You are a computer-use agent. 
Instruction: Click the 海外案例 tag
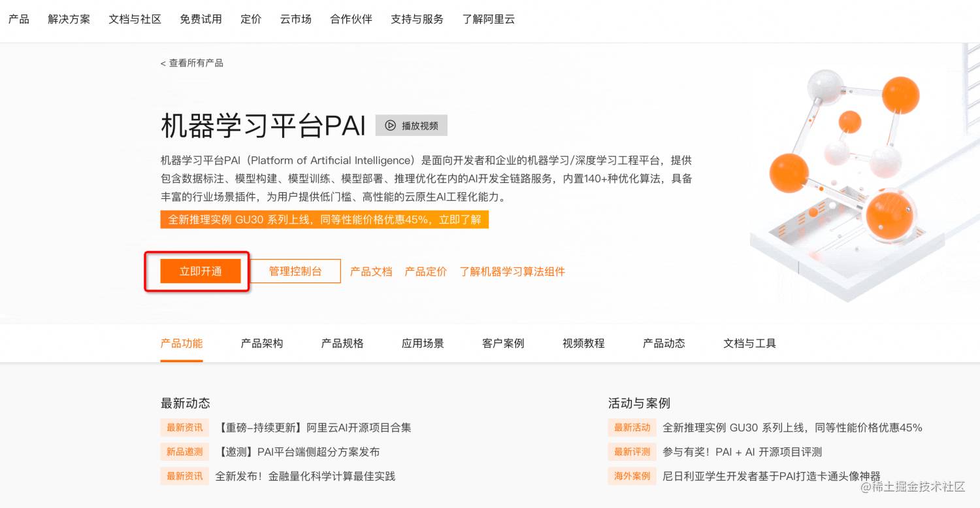pyautogui.click(x=632, y=476)
